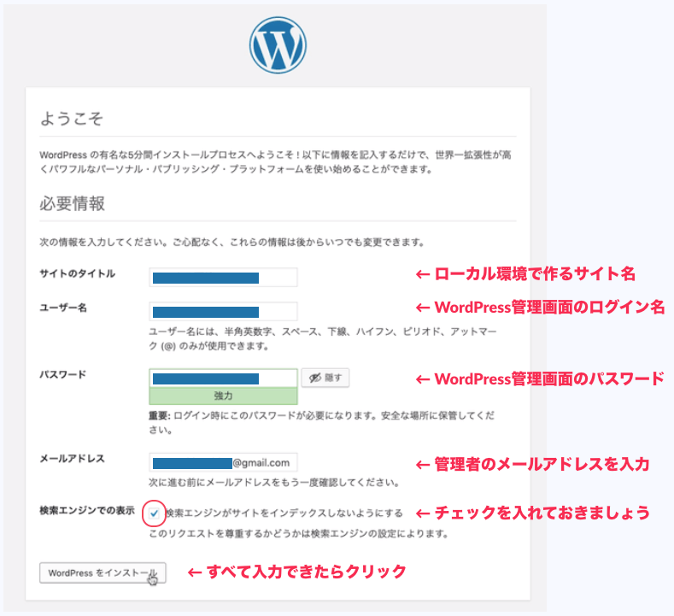The width and height of the screenshot is (674, 616).
Task: Click the 検索エンジンがサイトをインデックスしないようにする checkbox label
Action: click(x=284, y=513)
